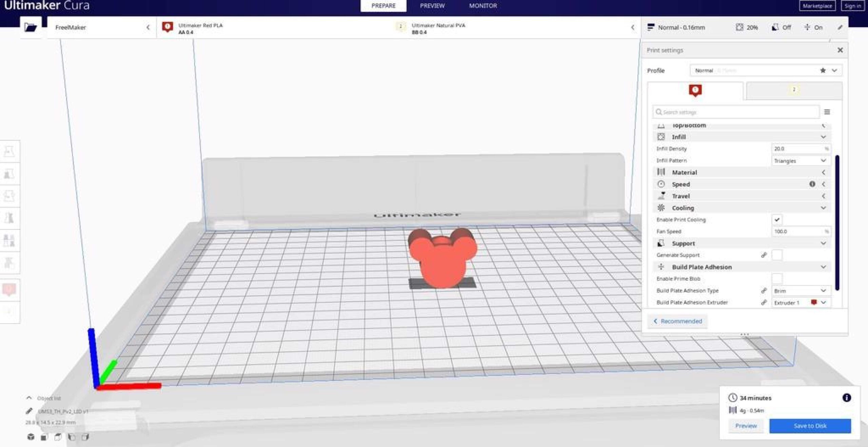Select extruder 2 tab in Print settings
868x447 pixels.
[794, 90]
